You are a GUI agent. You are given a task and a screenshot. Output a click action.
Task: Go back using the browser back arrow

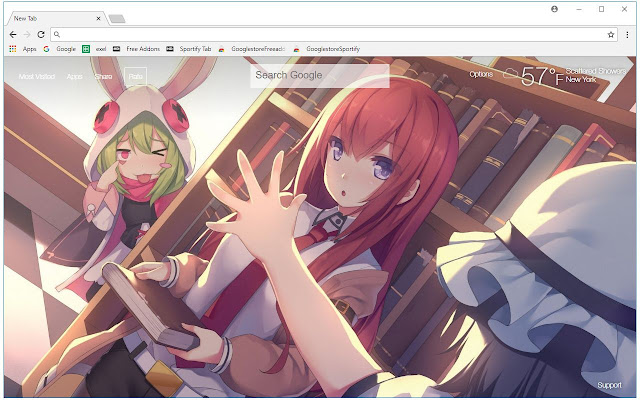coord(13,35)
